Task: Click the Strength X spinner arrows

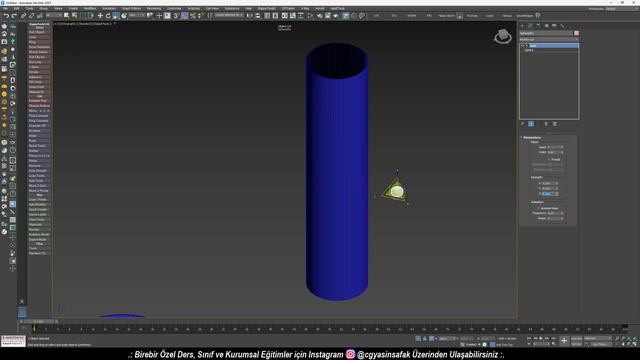Action: coord(556,183)
